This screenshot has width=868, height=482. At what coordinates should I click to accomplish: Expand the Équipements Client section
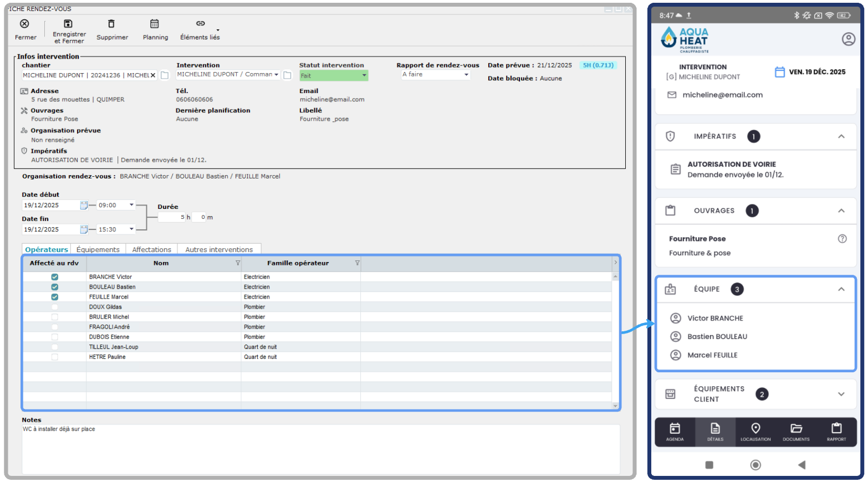tap(841, 394)
